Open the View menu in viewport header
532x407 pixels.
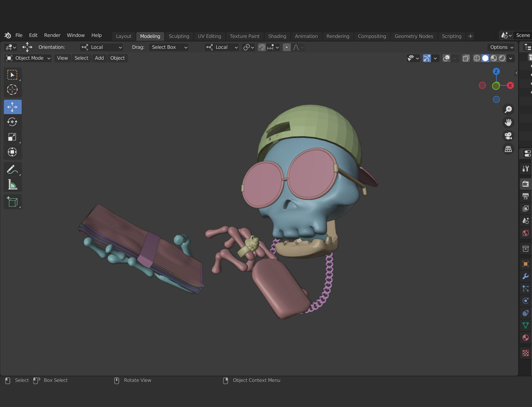(x=62, y=58)
